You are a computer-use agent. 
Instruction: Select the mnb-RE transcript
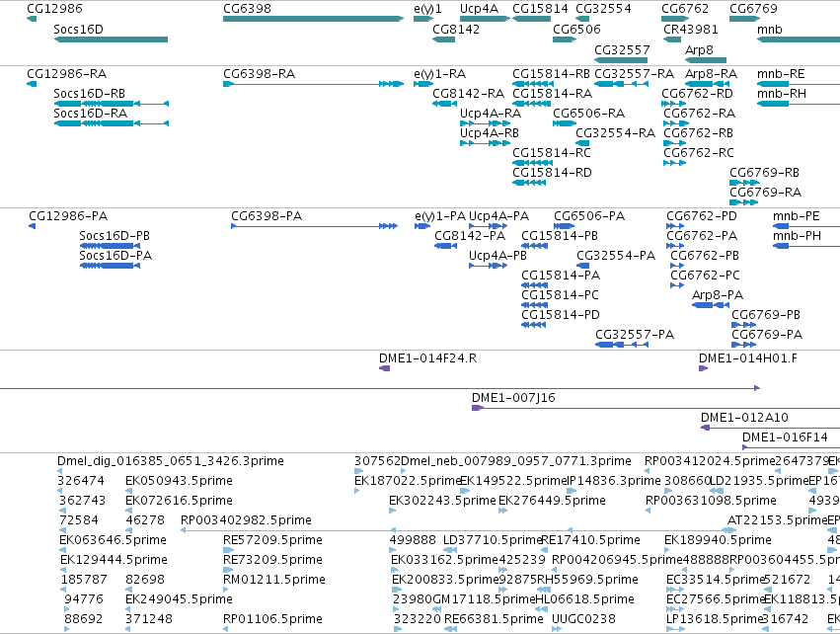pos(799,84)
